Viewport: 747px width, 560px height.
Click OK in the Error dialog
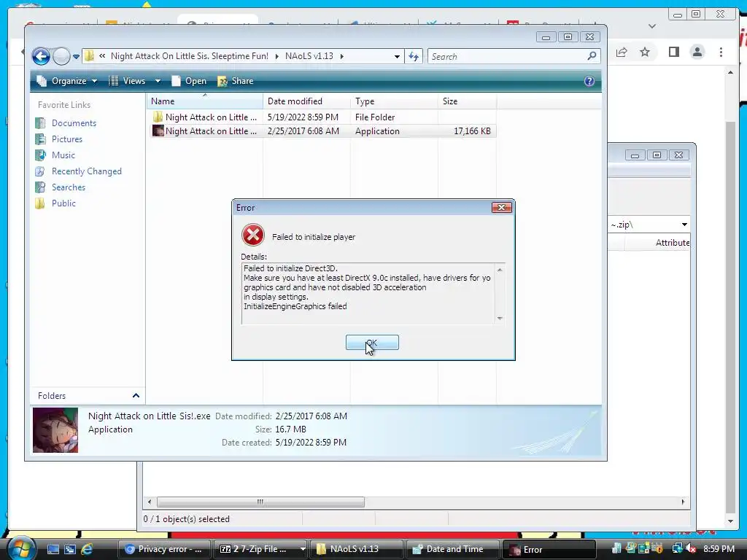(x=372, y=343)
